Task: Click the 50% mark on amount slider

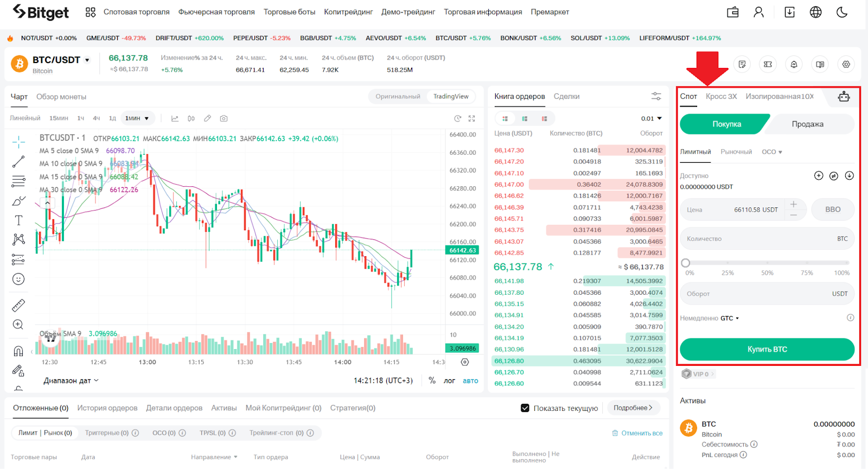Action: [767, 263]
